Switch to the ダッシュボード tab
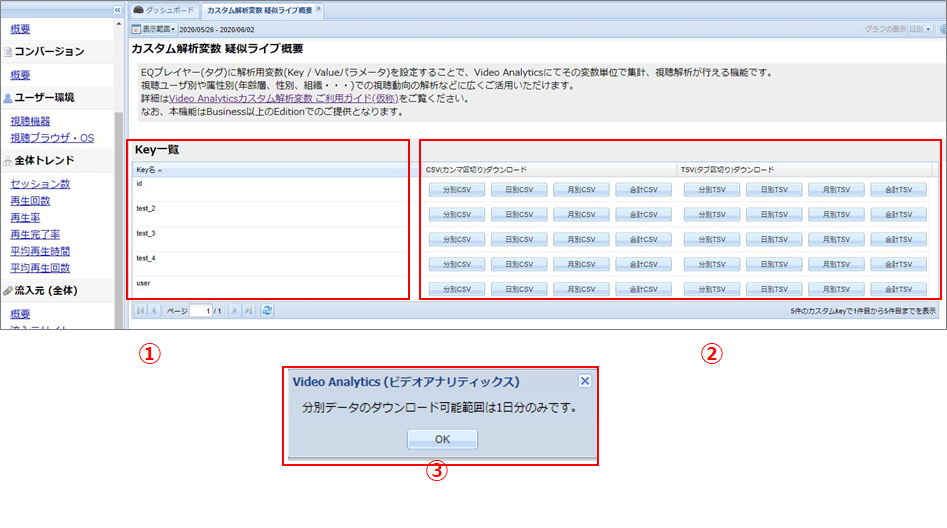Viewport: 947px width, 528px height. [x=164, y=10]
